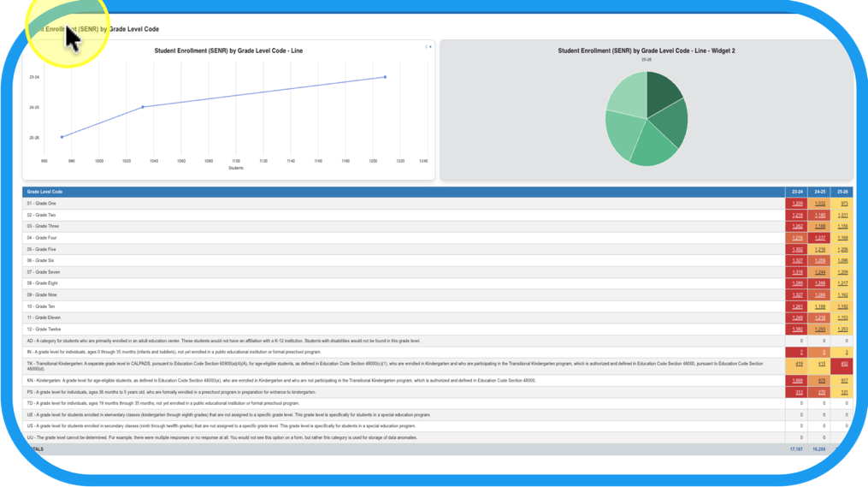Viewport: 868px width, 487px height.
Task: Open Grade Four 24-25 enrollment value 1,237
Action: 820,238
